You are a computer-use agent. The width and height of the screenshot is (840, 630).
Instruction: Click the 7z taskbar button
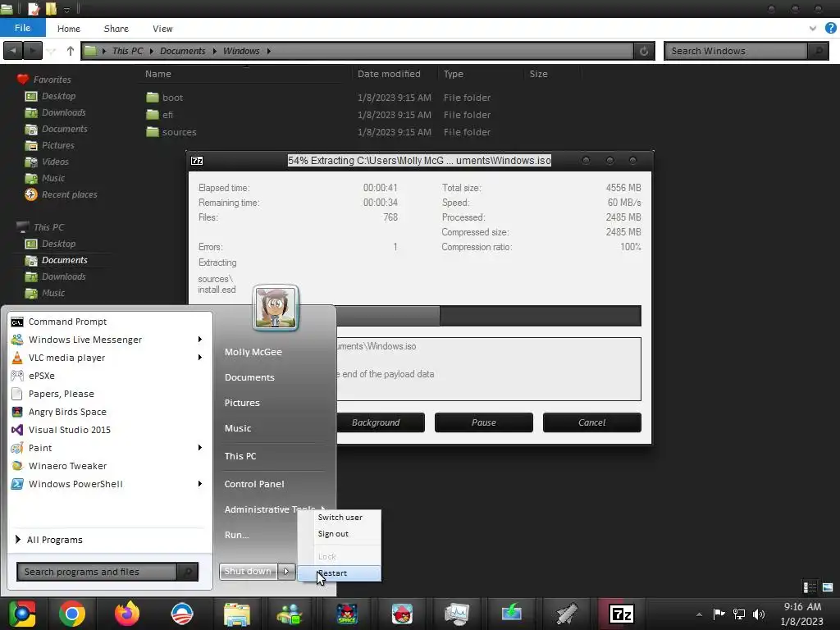[x=622, y=614]
